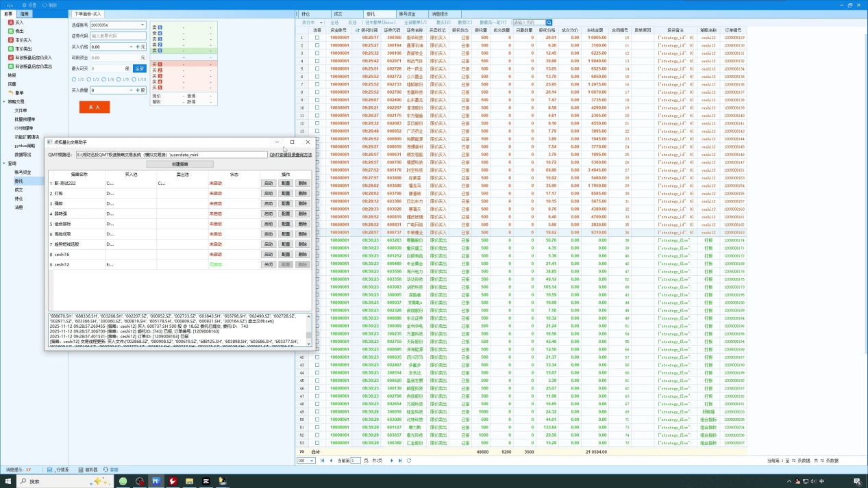Collapse the 策略交易 tree section

coord(3,102)
